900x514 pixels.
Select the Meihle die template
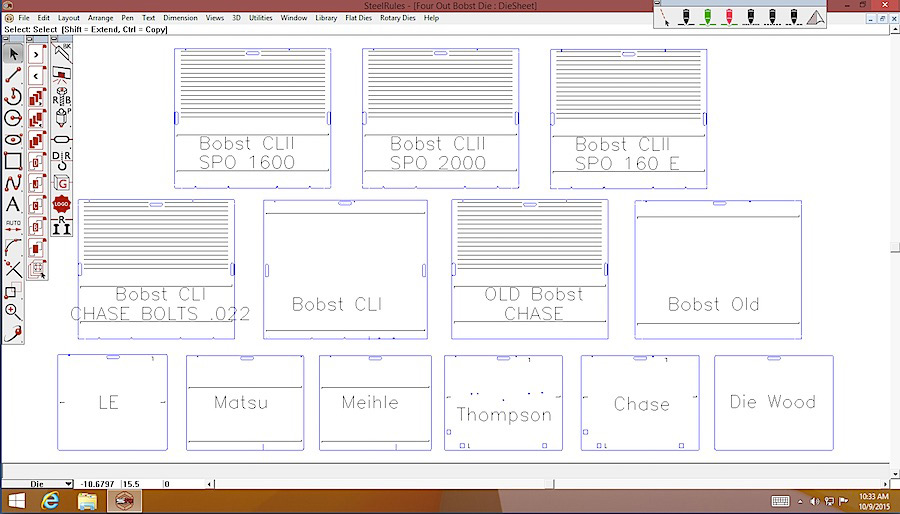click(375, 403)
